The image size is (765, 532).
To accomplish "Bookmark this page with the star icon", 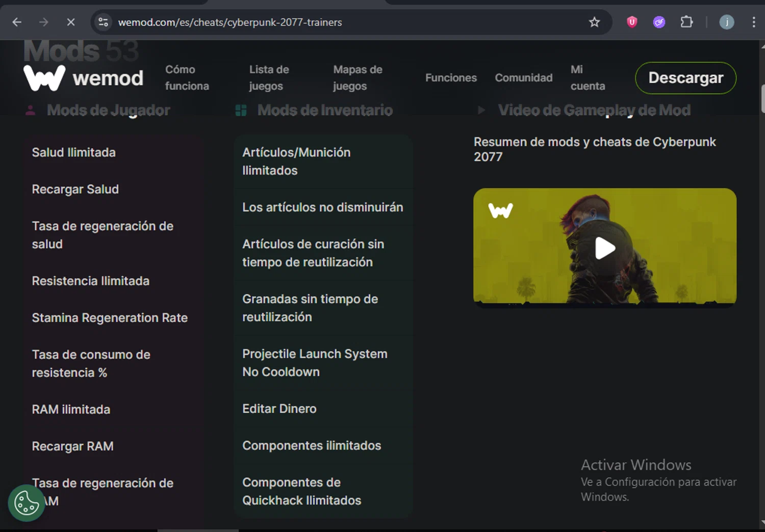I will click(x=594, y=22).
